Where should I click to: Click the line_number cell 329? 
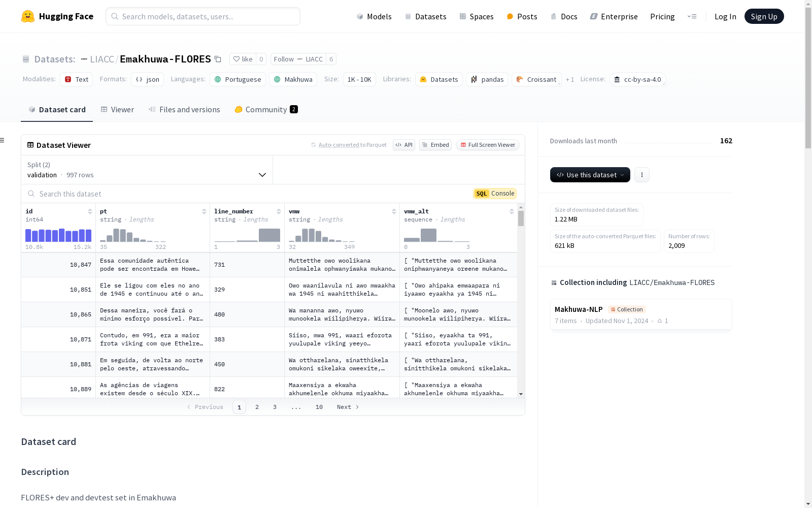(247, 290)
